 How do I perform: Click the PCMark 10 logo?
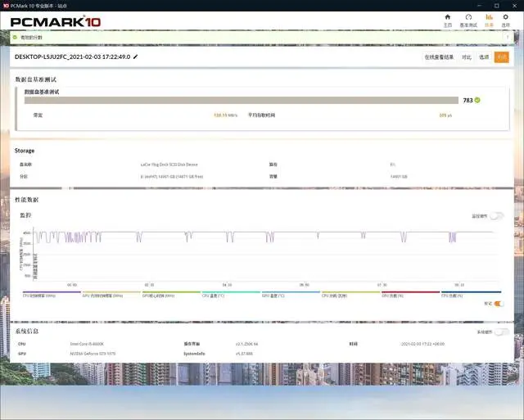point(56,22)
